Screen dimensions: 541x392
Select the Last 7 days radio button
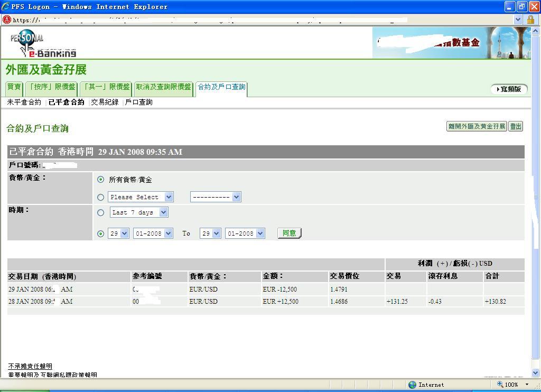point(100,212)
